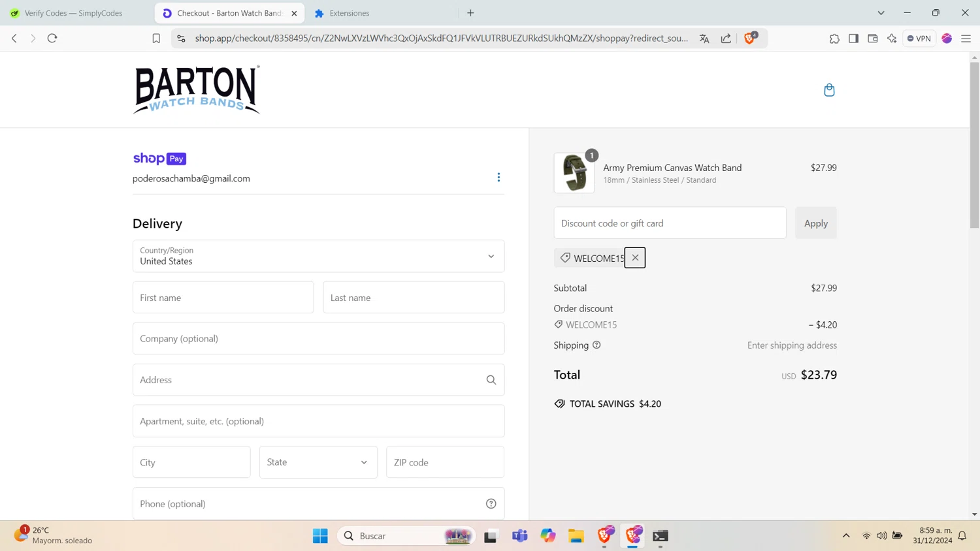Click the share page icon
Screen dimensions: 980x551
[x=726, y=39]
